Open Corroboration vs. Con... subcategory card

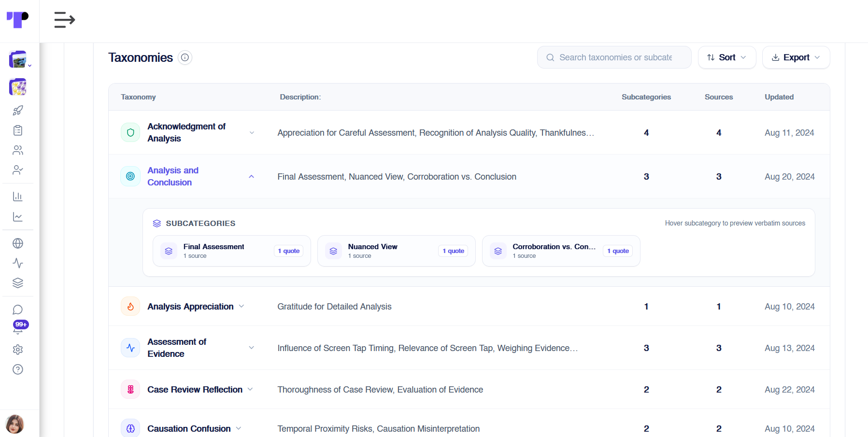click(x=561, y=251)
